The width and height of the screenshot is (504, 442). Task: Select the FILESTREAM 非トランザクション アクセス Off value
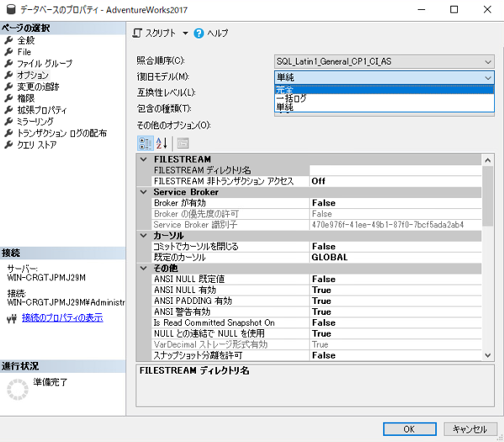tap(395, 181)
